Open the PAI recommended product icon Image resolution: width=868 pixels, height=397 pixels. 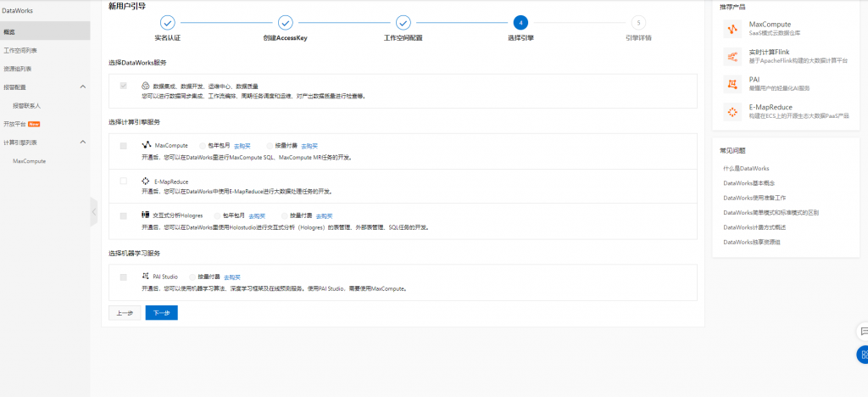click(732, 84)
